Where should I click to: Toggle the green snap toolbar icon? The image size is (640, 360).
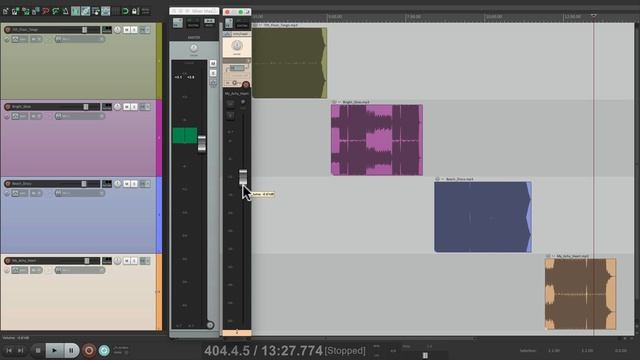pyautogui.click(x=125, y=11)
